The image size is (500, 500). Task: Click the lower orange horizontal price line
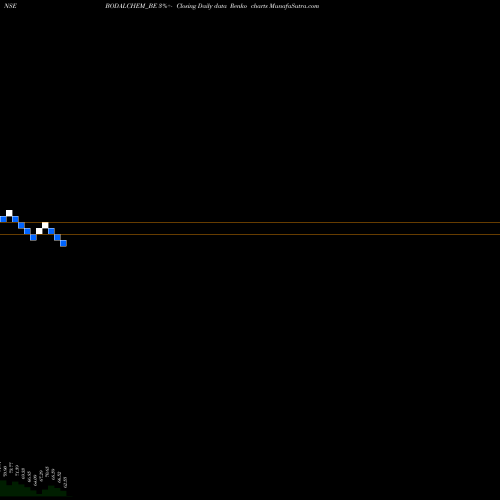coord(250,234)
